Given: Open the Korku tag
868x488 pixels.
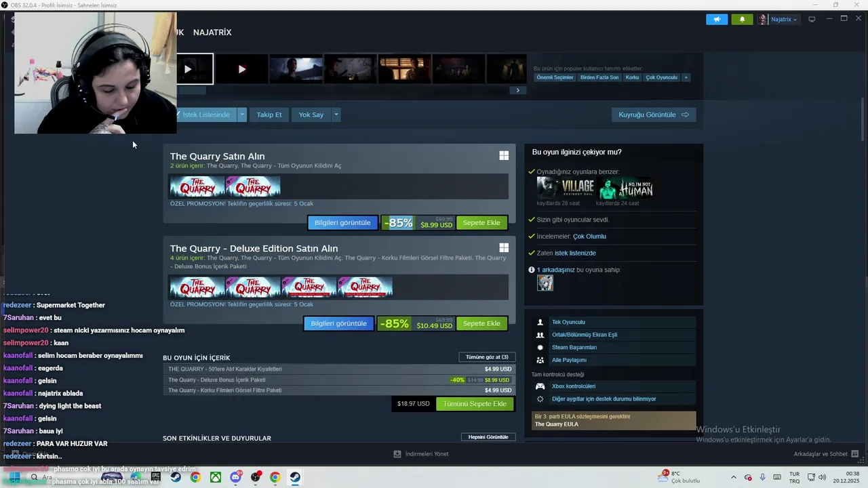Looking at the screenshot, I should coord(632,77).
